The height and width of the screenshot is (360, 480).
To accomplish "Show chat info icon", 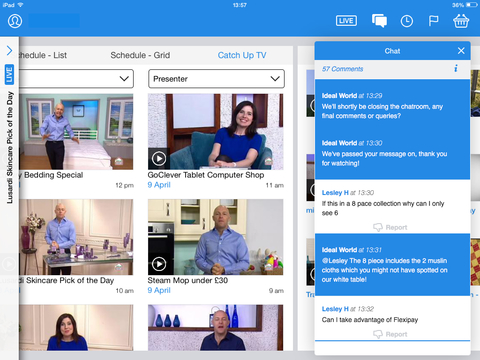I will [456, 69].
